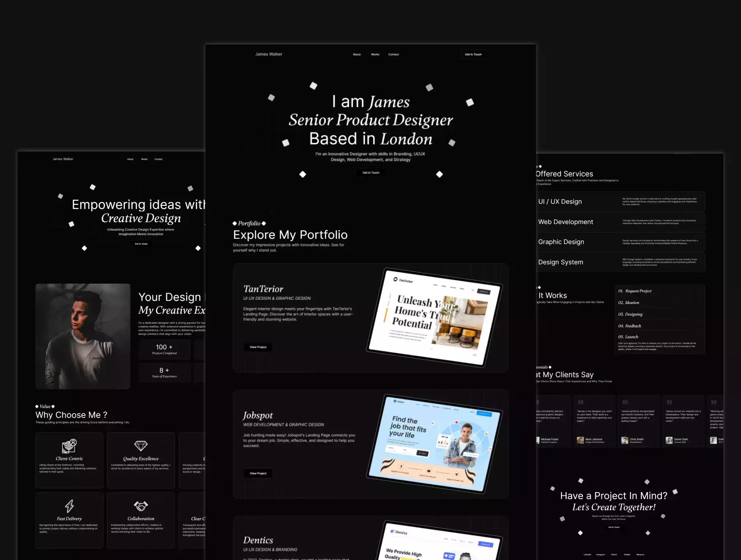Open the Twitter footer link
The height and width of the screenshot is (560, 741).
tap(614, 555)
